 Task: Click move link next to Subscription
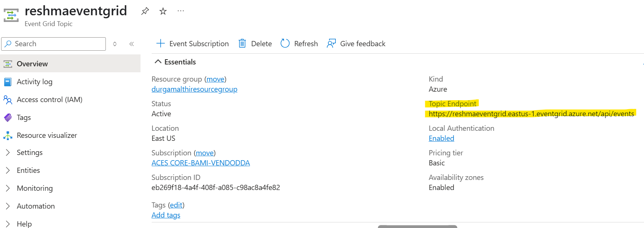(205, 153)
